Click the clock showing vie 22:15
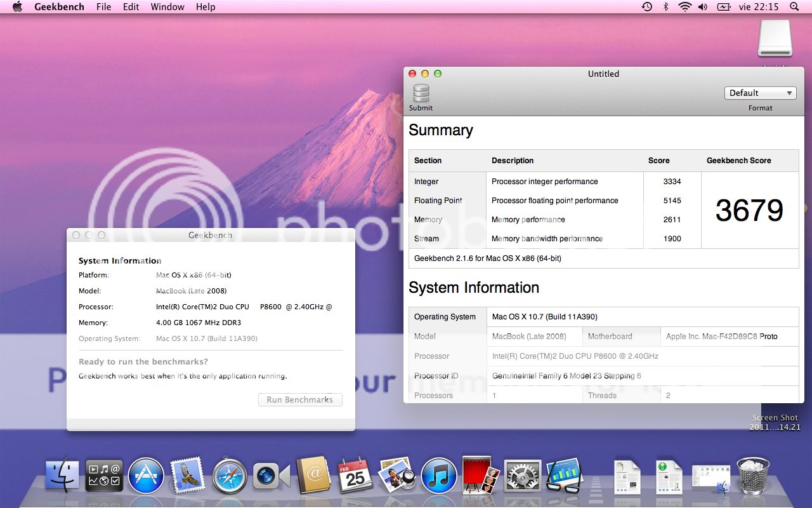This screenshot has width=812, height=508. click(x=760, y=7)
